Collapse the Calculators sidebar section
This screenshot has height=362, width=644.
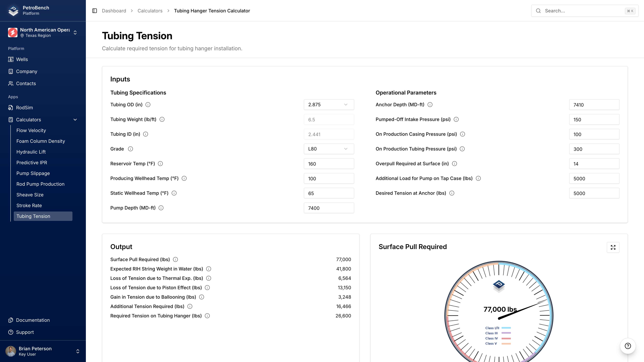[x=75, y=120]
